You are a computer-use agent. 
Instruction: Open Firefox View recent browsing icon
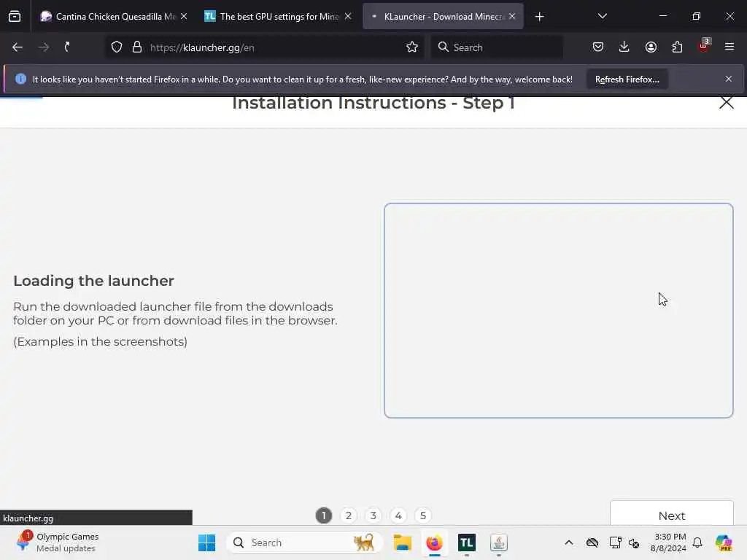[15, 17]
